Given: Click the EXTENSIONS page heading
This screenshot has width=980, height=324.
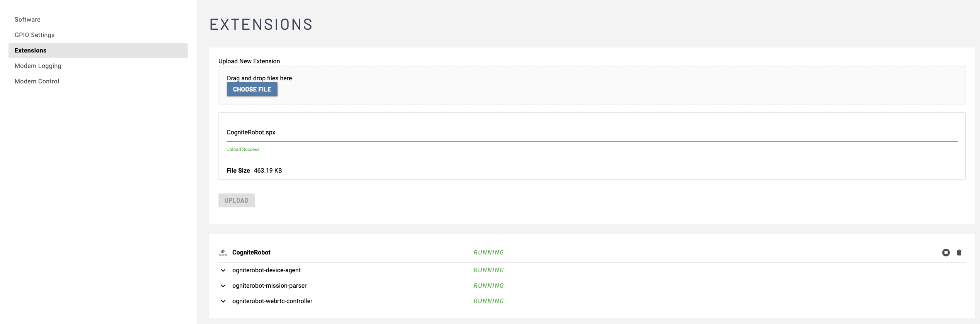Looking at the screenshot, I should click(261, 24).
